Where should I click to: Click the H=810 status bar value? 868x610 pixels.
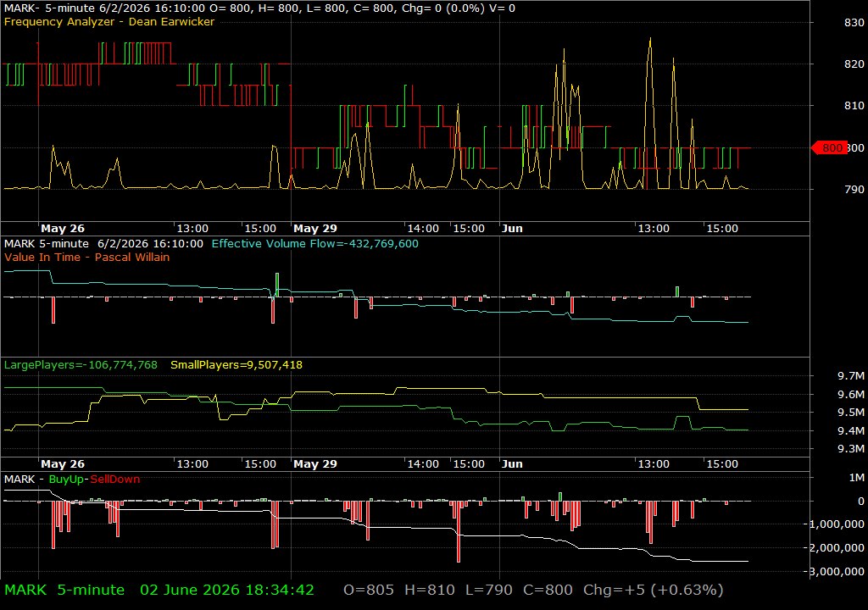coord(430,590)
